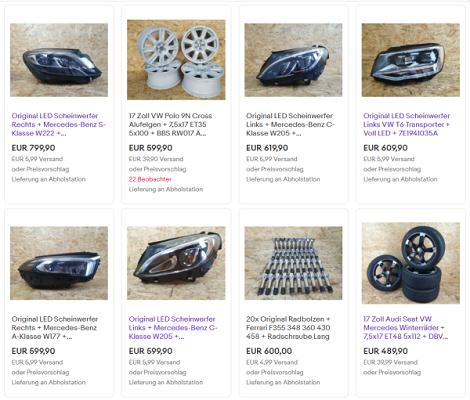The image size is (470, 400).
Task: Click the EUR 600,00 Radbolzen price
Action: point(269,351)
